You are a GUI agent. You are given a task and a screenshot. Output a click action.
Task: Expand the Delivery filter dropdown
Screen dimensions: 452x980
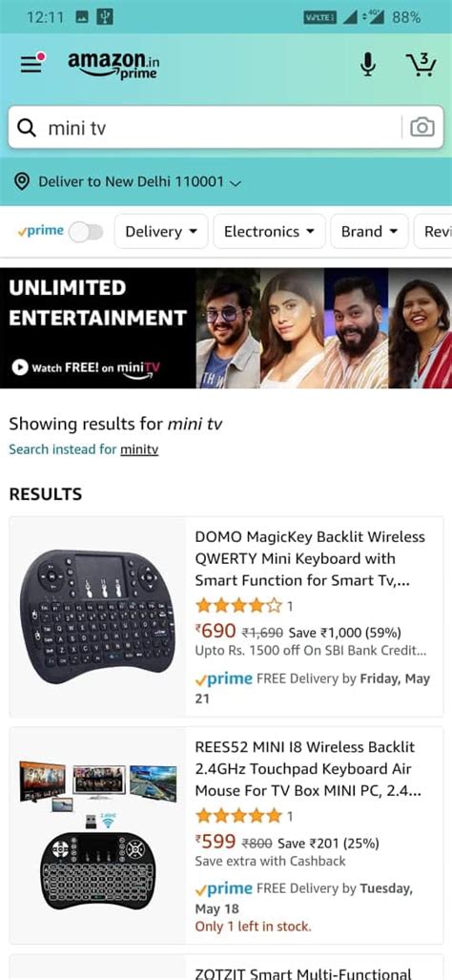point(161,232)
